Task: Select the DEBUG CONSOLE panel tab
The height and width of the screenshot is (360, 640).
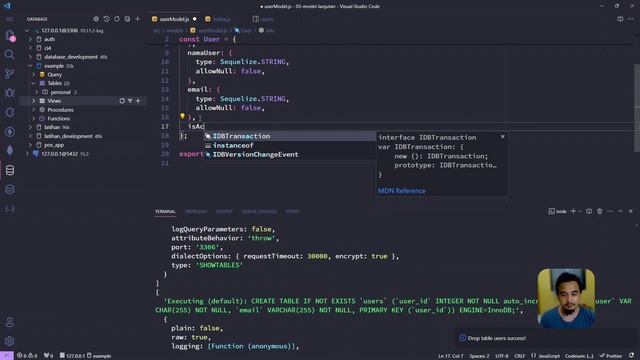Action: [x=259, y=211]
